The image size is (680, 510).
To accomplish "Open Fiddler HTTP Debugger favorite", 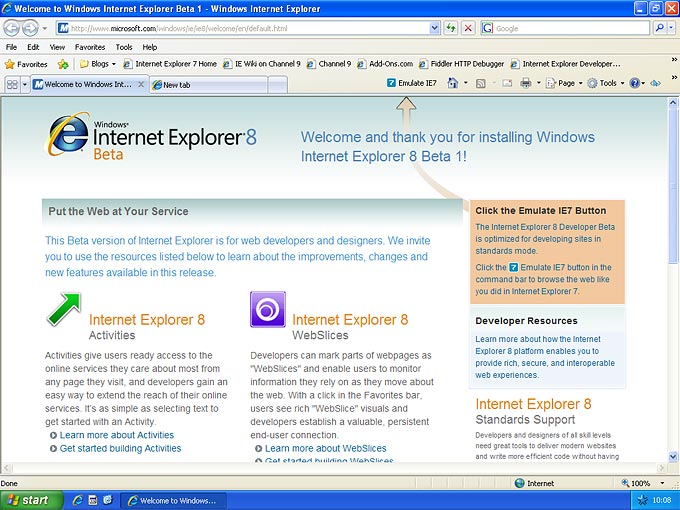I will (x=461, y=64).
